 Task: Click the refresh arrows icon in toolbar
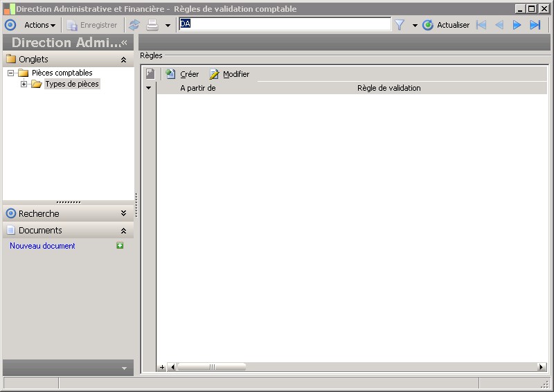point(134,25)
